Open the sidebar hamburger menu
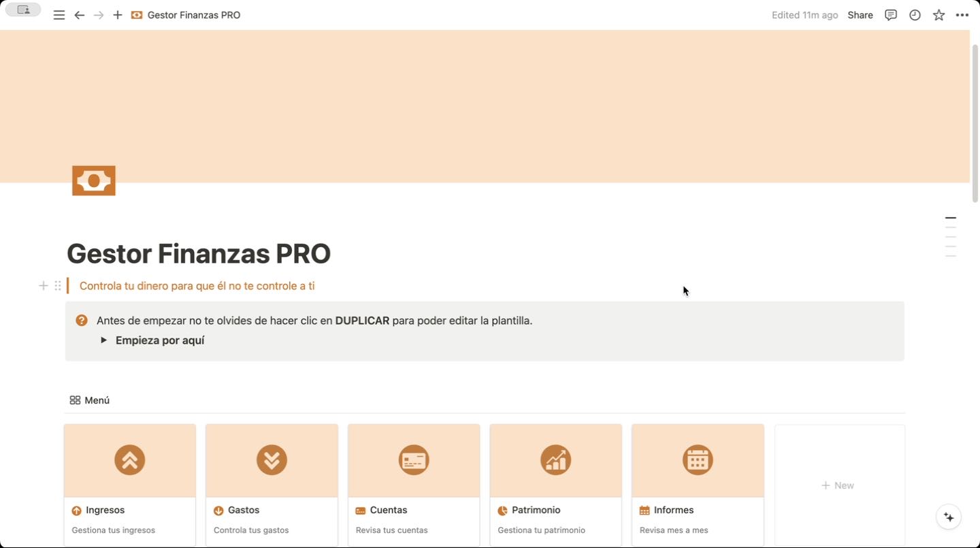Image resolution: width=980 pixels, height=548 pixels. [x=59, y=15]
